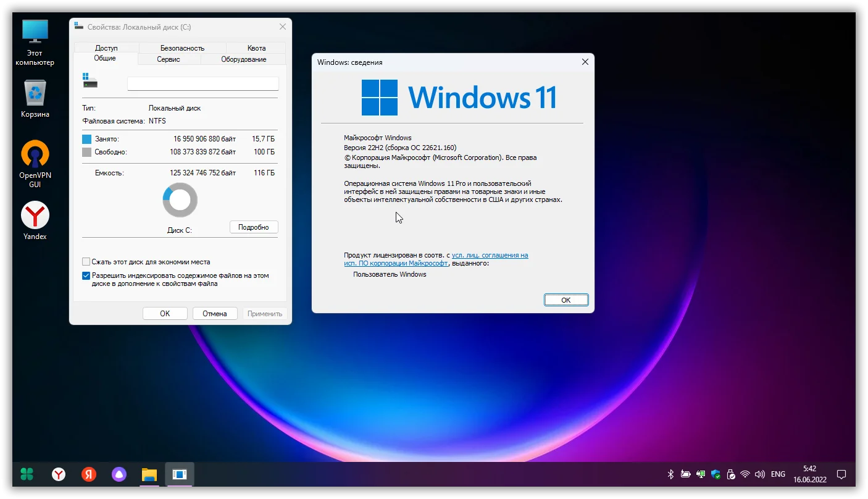Click Отмена in disk properties
This screenshot has width=868, height=499.
[215, 314]
